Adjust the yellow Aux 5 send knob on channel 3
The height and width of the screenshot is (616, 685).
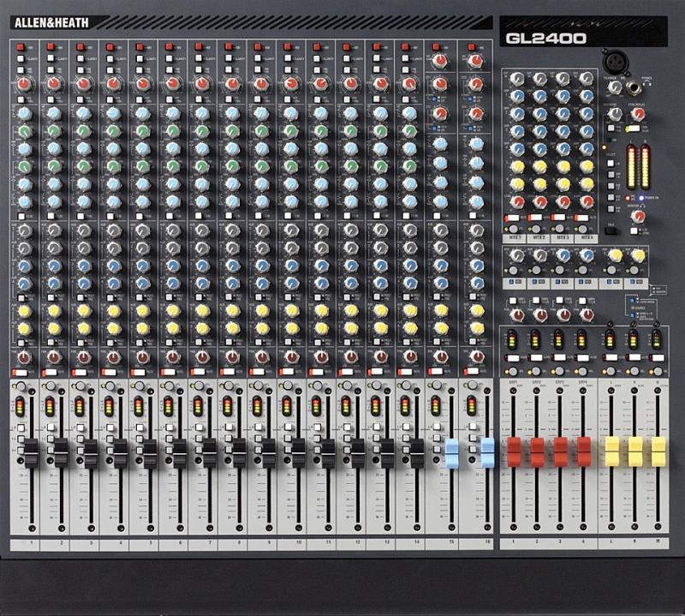tap(81, 312)
